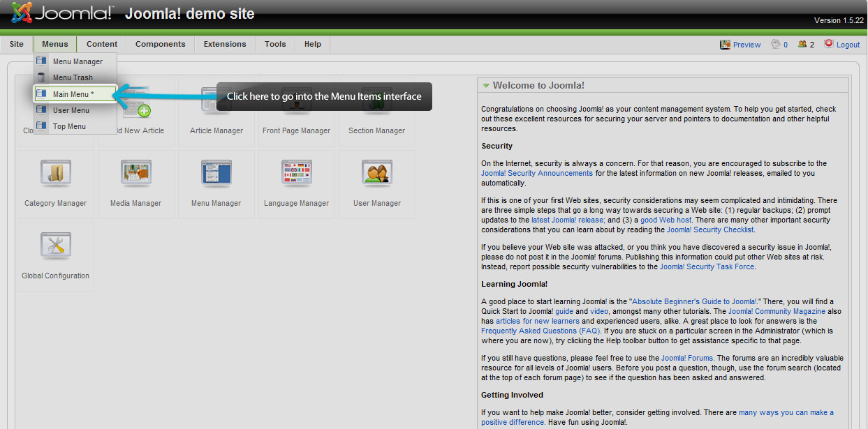Open the Article Manager icon

(216, 112)
